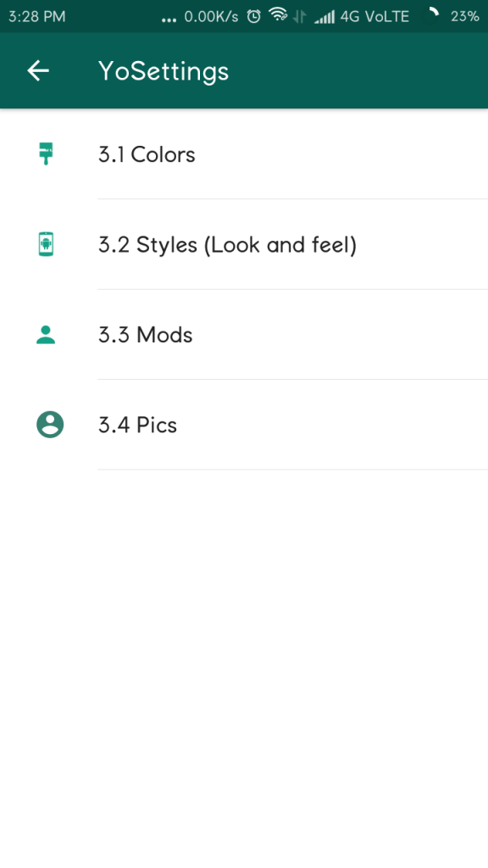The image size is (488, 868).
Task: Tap the 3:28 PM clock
Action: pos(37,17)
